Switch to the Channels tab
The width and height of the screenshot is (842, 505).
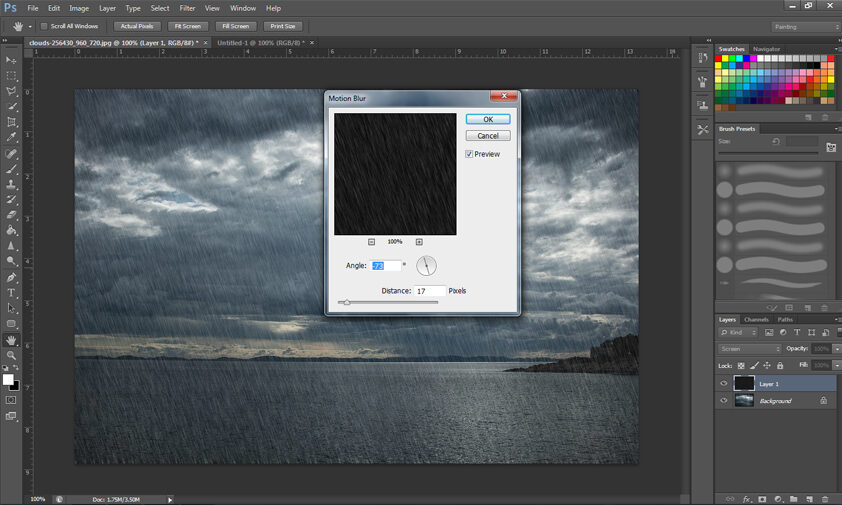[755, 319]
